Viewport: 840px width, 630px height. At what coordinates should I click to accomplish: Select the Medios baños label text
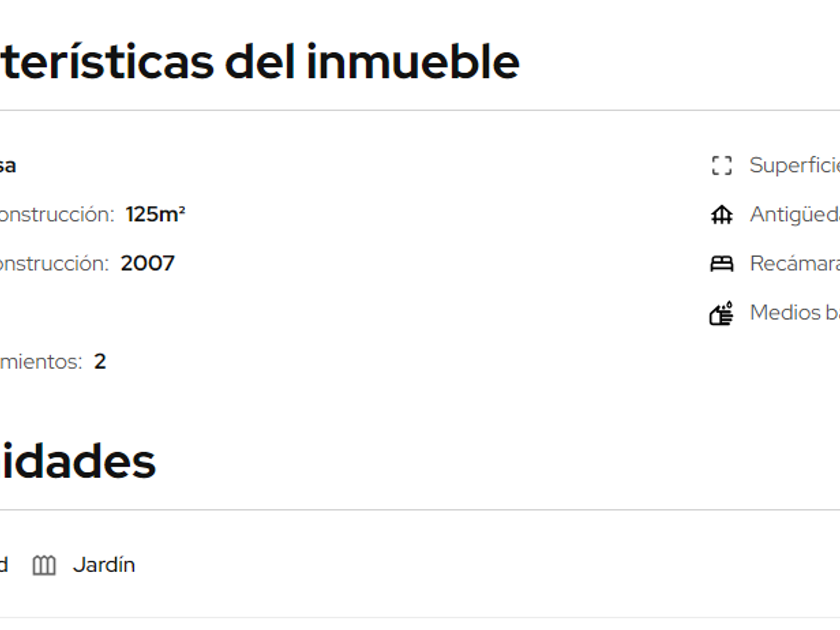[x=794, y=313]
